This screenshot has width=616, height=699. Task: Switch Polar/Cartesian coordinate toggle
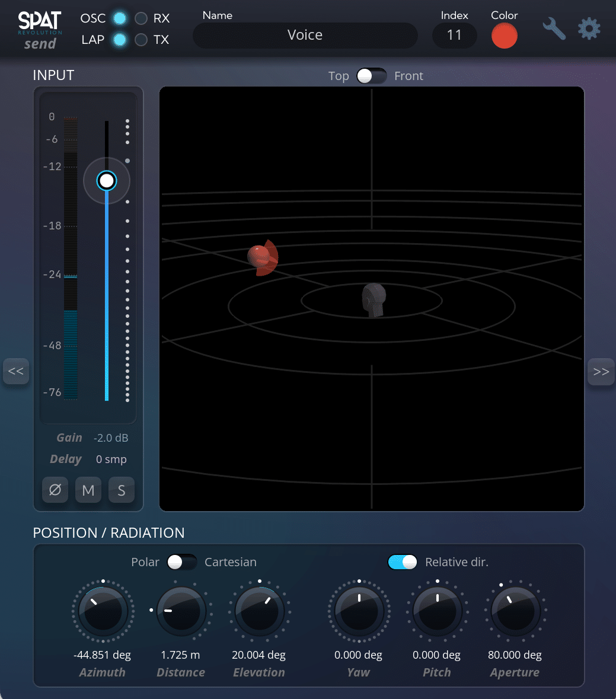181,562
